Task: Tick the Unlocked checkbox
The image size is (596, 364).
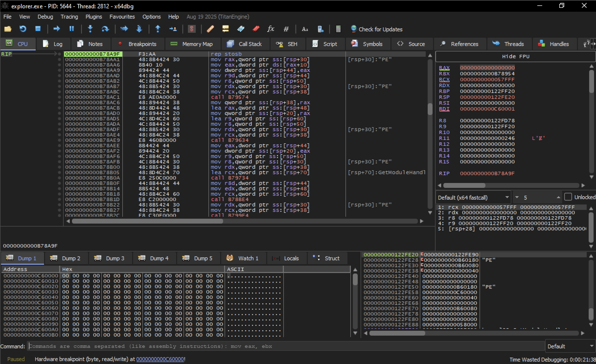Action: 568,197
